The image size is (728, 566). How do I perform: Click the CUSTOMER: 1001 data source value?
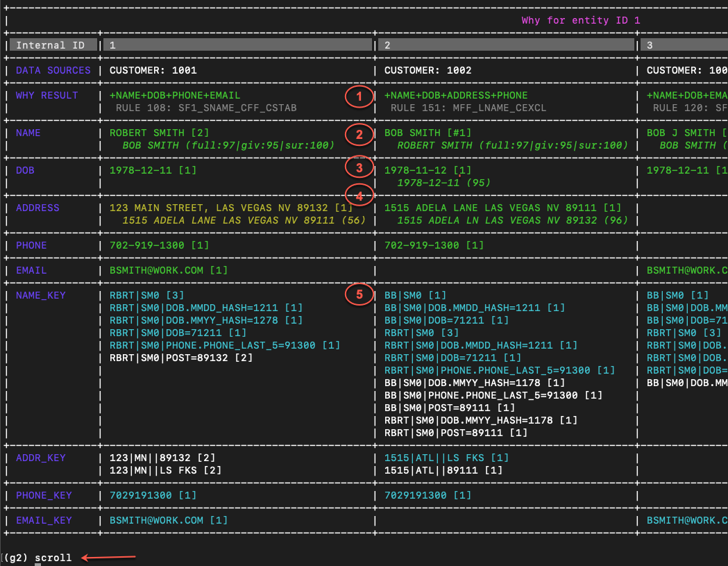tap(153, 70)
